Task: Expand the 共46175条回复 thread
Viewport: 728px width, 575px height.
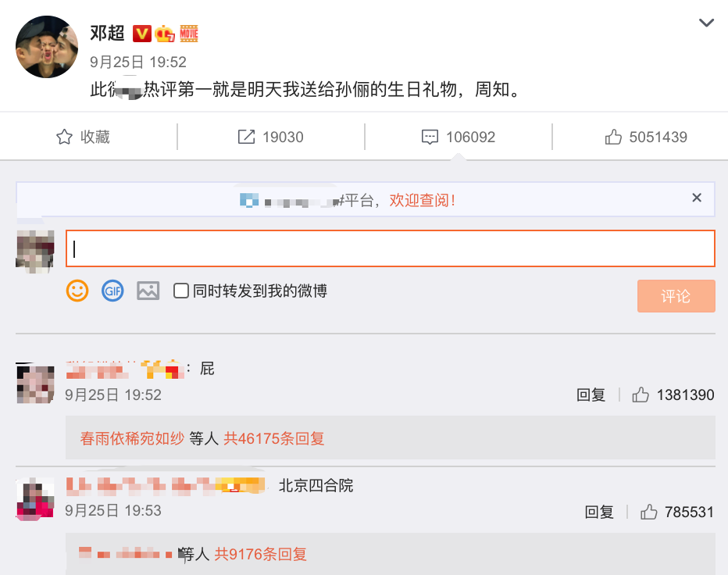Action: (x=274, y=438)
